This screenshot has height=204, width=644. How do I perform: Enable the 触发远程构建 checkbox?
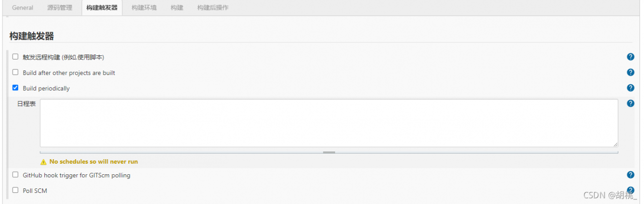click(x=15, y=57)
